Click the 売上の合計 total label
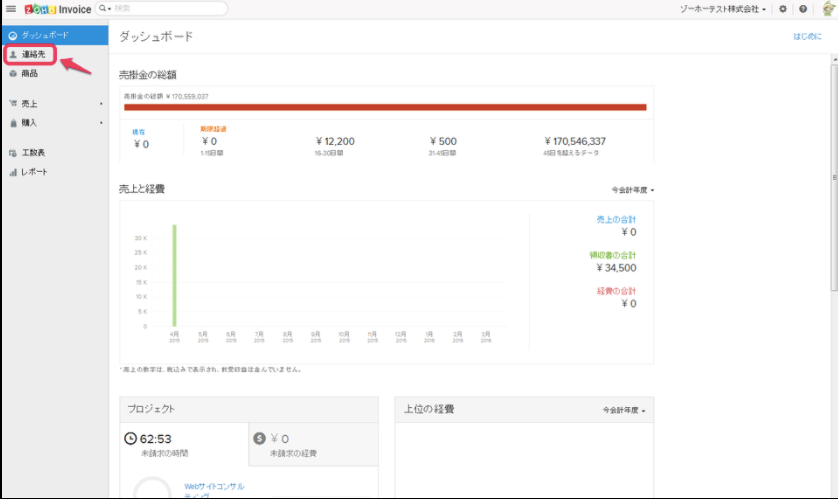838x499 pixels. 616,220
